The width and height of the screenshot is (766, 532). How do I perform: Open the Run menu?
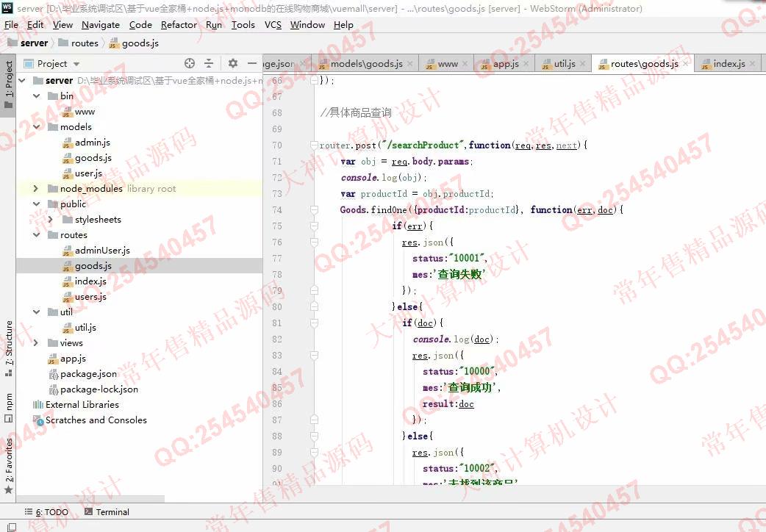[x=213, y=24]
